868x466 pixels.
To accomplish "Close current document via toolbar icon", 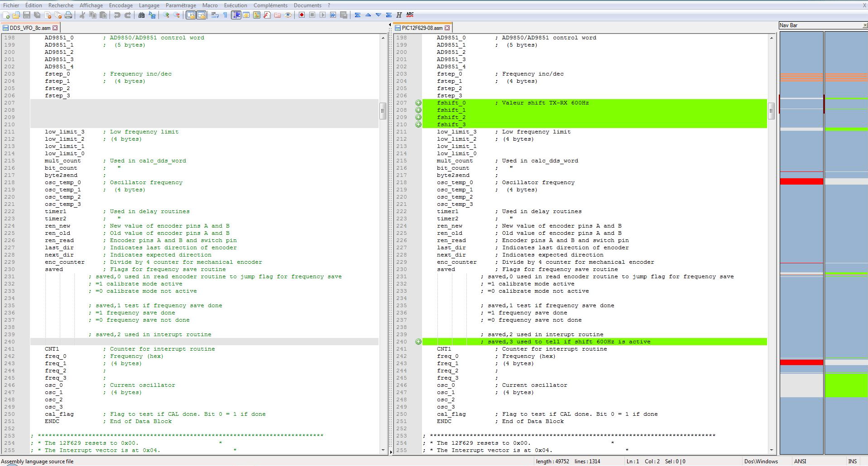I will 48,15.
